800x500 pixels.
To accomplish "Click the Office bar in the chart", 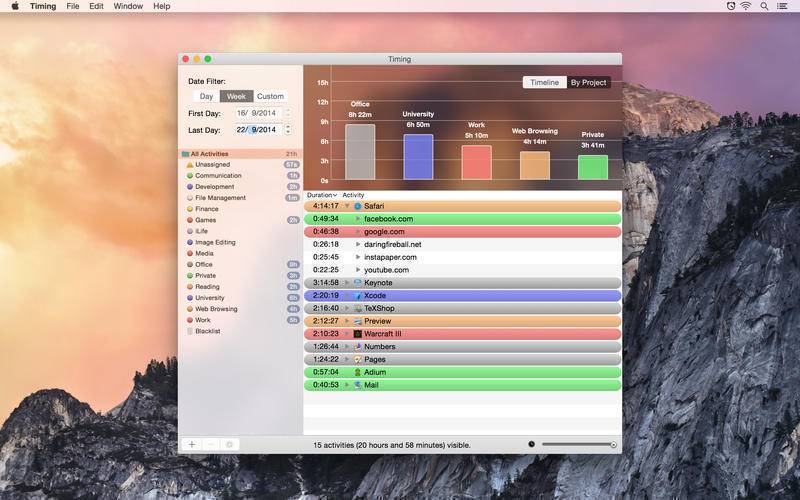I will coord(360,152).
